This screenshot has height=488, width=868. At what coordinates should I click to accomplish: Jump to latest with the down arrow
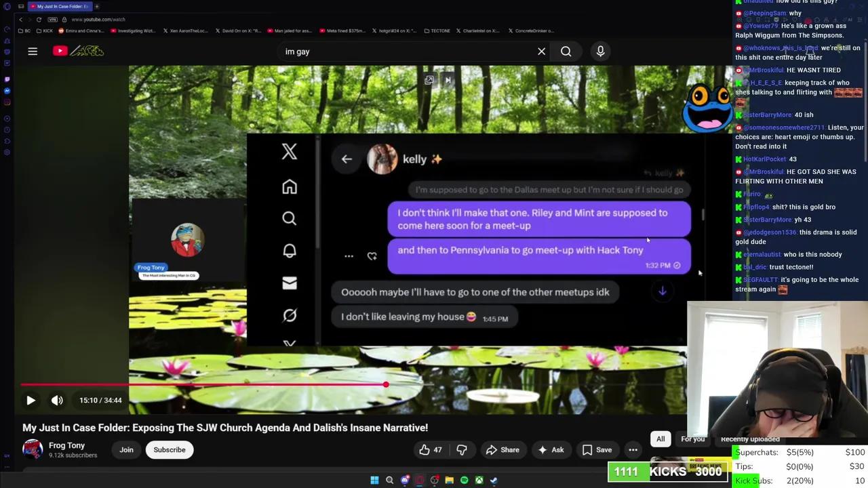coord(663,291)
